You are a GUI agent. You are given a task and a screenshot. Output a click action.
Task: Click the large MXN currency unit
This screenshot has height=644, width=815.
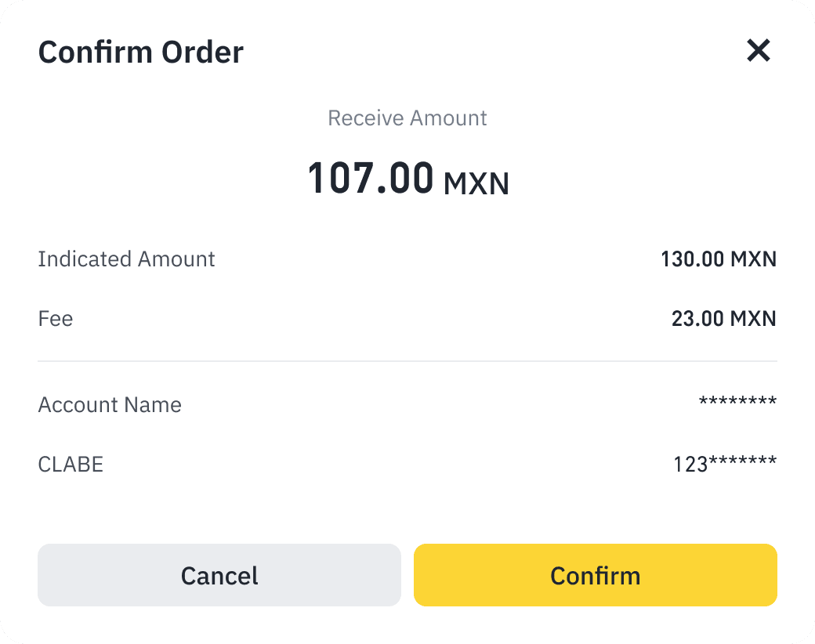tap(476, 183)
